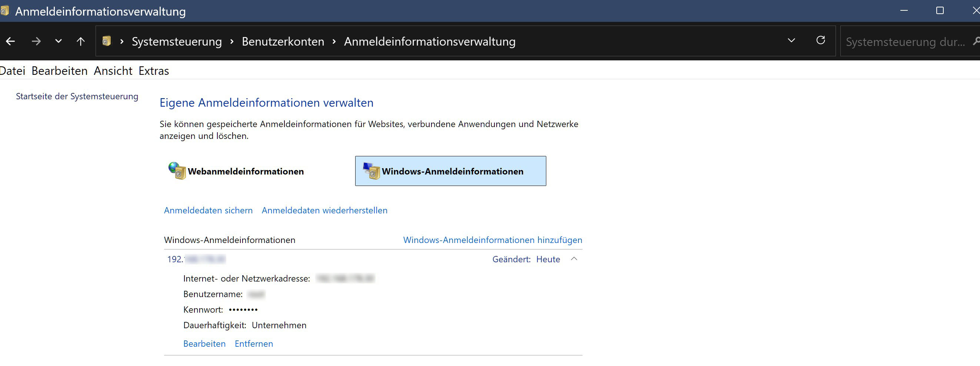This screenshot has height=366, width=980.
Task: Open the recent pages dropdown
Action: coord(58,41)
